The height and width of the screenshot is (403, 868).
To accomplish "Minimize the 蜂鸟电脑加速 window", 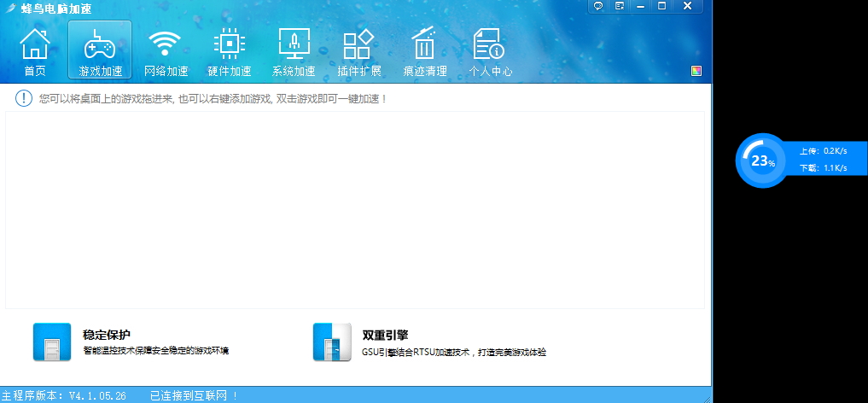I will pos(640,6).
